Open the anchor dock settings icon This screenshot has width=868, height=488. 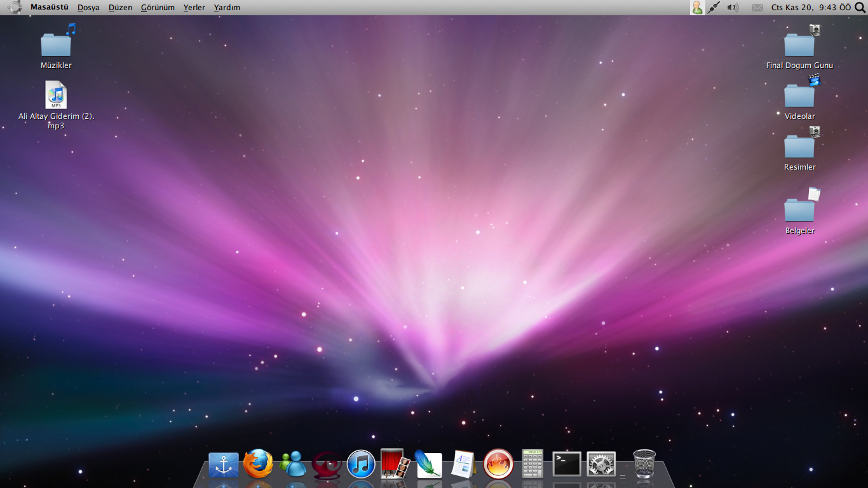coord(224,465)
